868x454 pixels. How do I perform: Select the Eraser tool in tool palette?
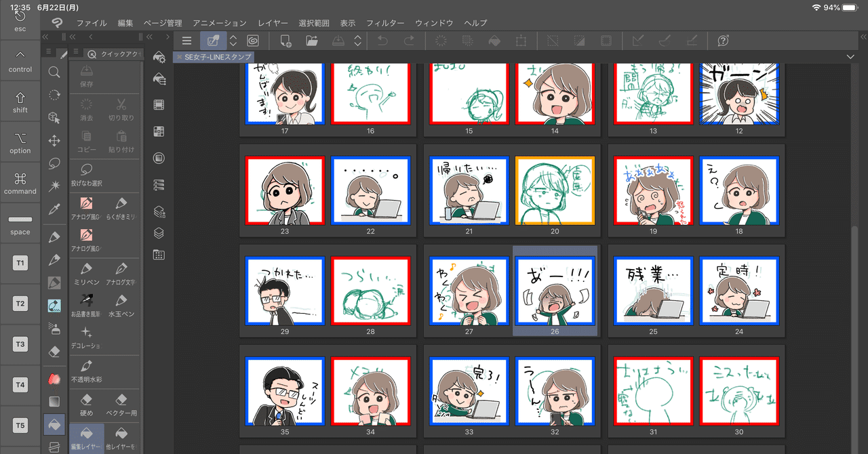point(54,352)
